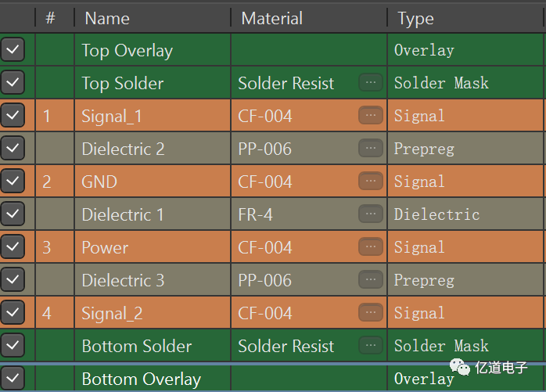Toggle the Dielectric 1 checkbox

tap(13, 214)
